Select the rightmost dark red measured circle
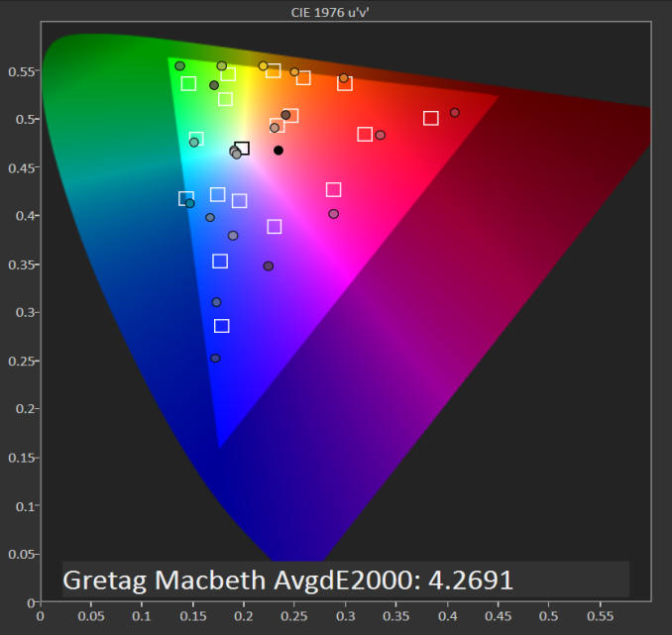 pyautogui.click(x=455, y=113)
